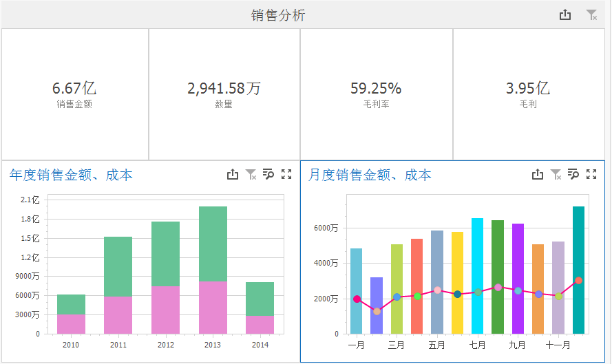Clear the filter on the monthly sales chart
Viewport: 612px width, 364px height.
coord(556,175)
